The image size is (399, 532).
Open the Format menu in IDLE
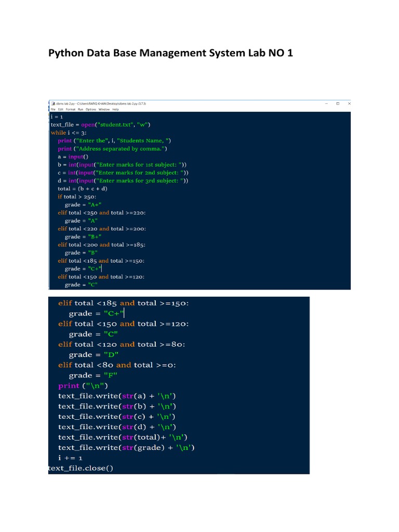[71, 109]
